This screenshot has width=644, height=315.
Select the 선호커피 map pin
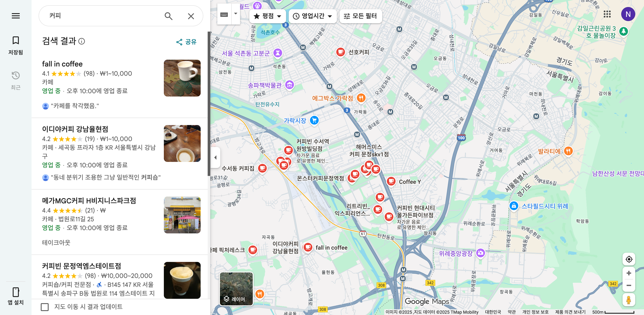[x=340, y=52]
